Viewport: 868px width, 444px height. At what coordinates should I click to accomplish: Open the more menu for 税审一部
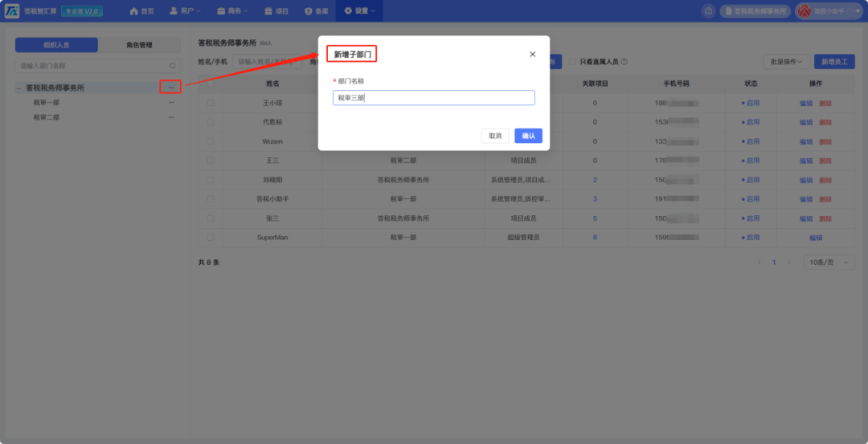click(171, 102)
